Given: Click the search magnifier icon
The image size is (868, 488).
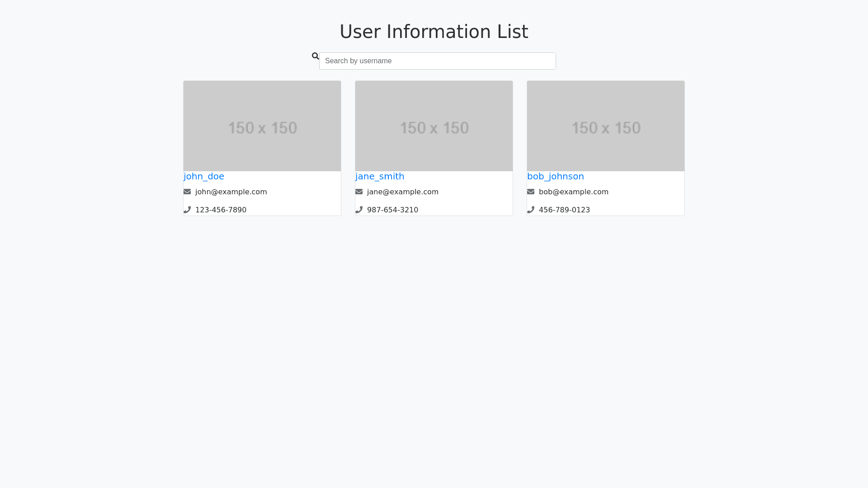Looking at the screenshot, I should (315, 56).
